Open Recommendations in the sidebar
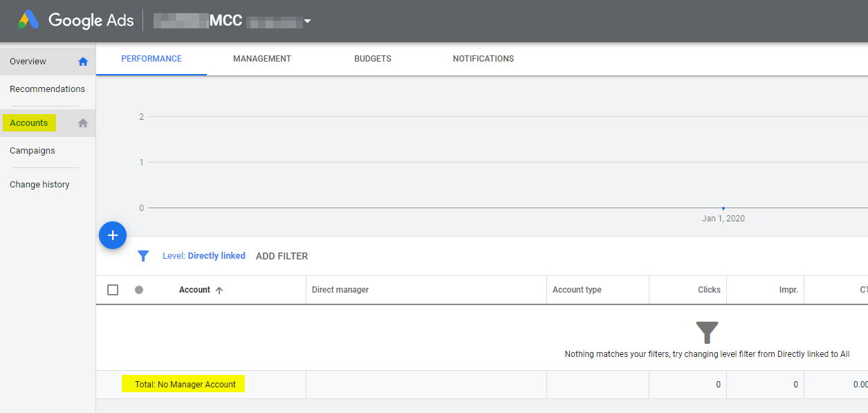The width and height of the screenshot is (868, 413). click(47, 89)
